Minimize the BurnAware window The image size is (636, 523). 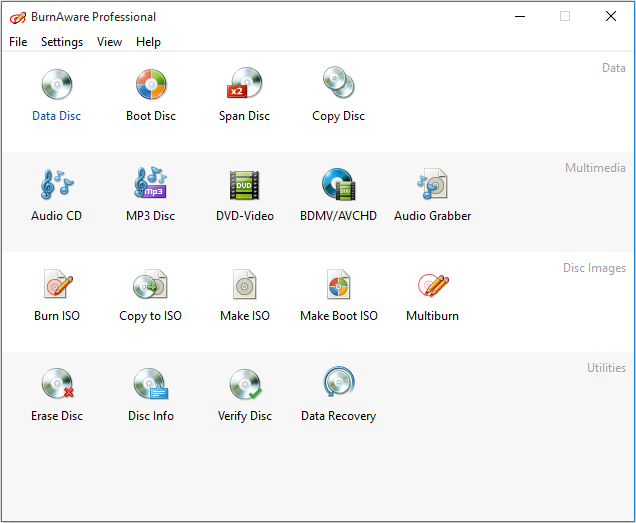coord(520,17)
